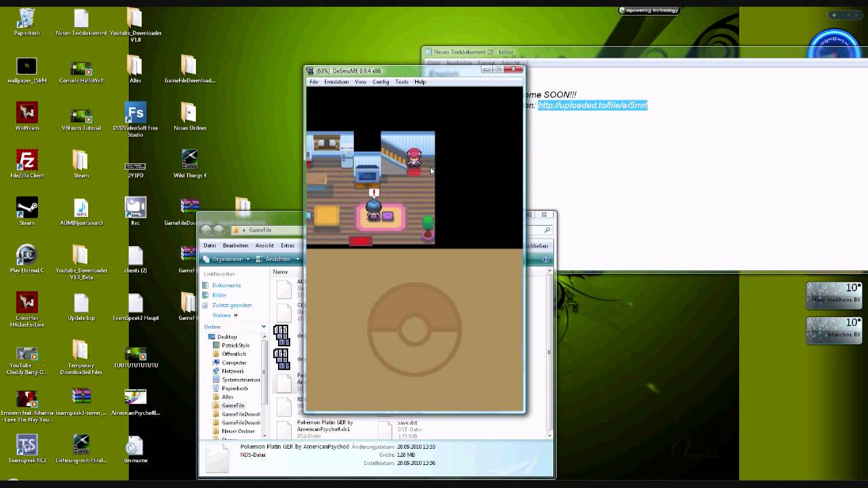Open the DeSmuME Emulation menu
The image size is (868, 488).
click(x=336, y=82)
